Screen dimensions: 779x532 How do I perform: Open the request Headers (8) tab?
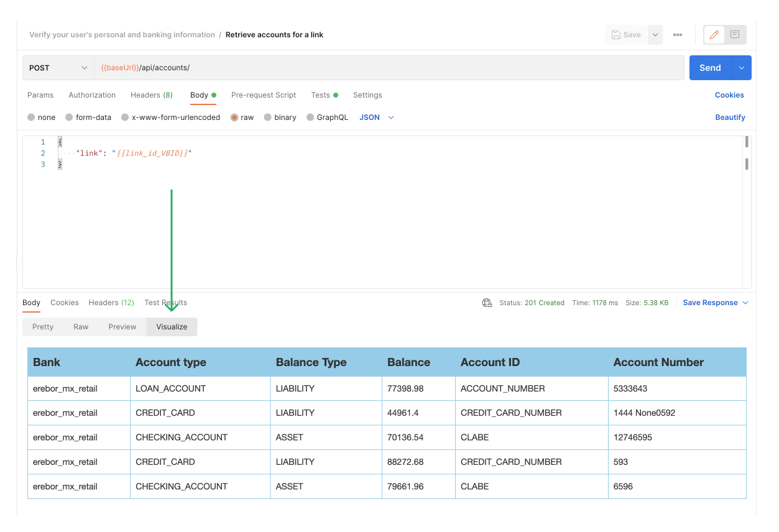(152, 95)
